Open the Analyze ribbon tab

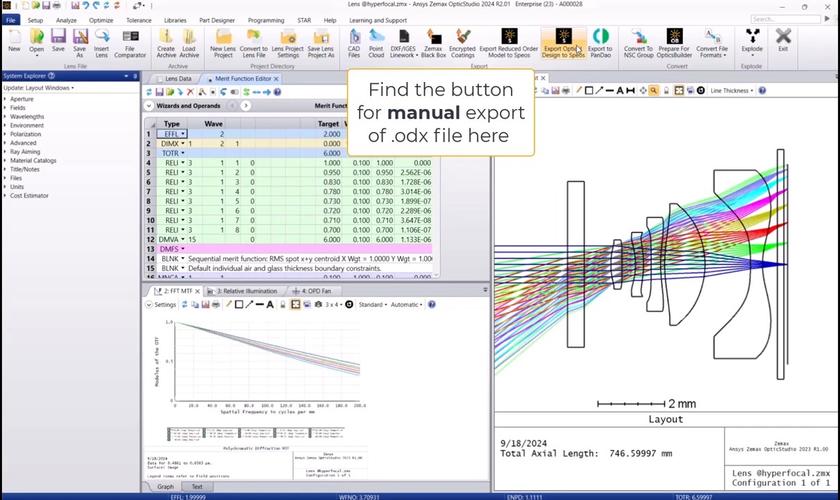coord(66,20)
